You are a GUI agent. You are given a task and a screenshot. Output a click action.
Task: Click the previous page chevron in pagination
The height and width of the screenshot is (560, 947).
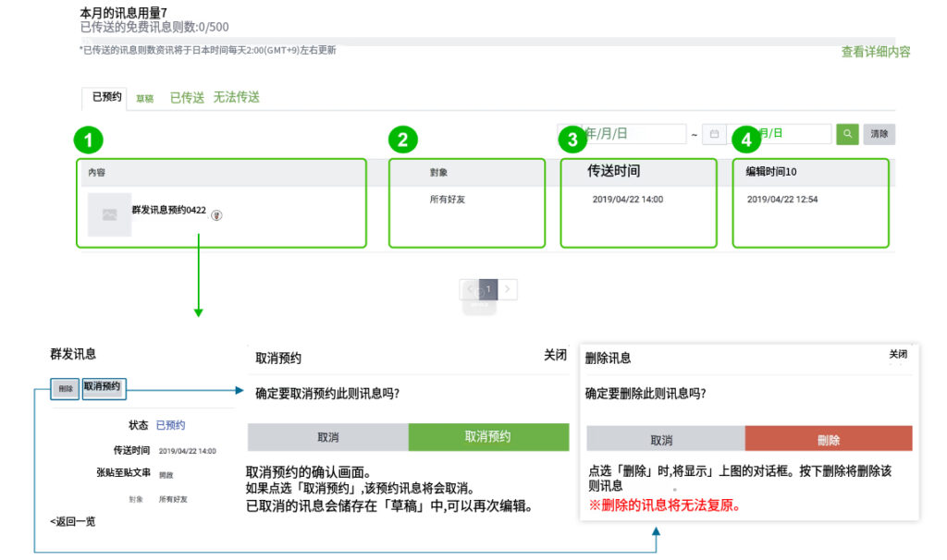470,288
